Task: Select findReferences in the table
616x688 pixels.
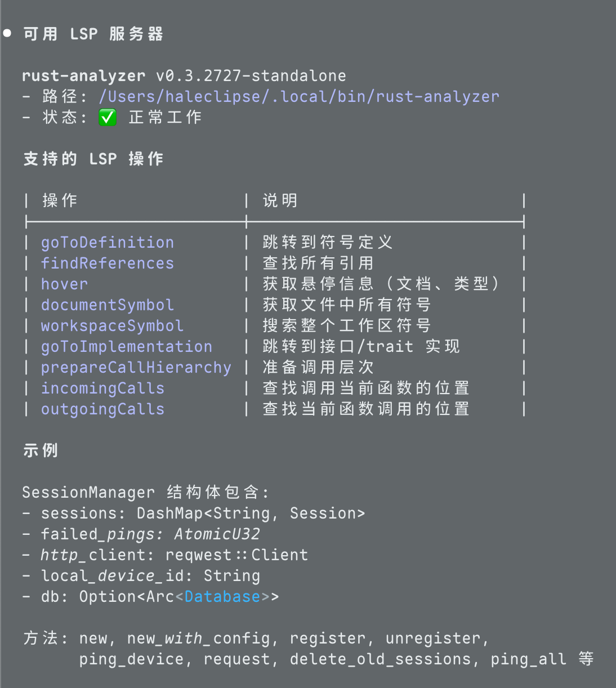Action: click(x=108, y=263)
